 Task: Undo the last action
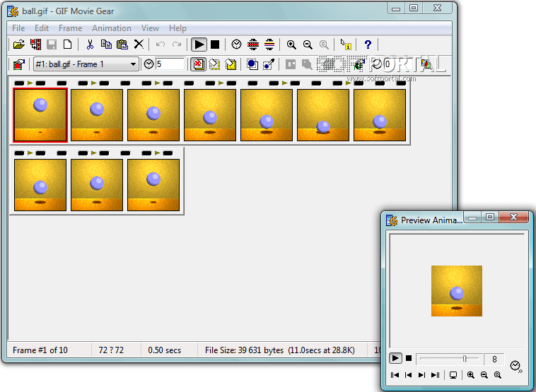tap(161, 44)
